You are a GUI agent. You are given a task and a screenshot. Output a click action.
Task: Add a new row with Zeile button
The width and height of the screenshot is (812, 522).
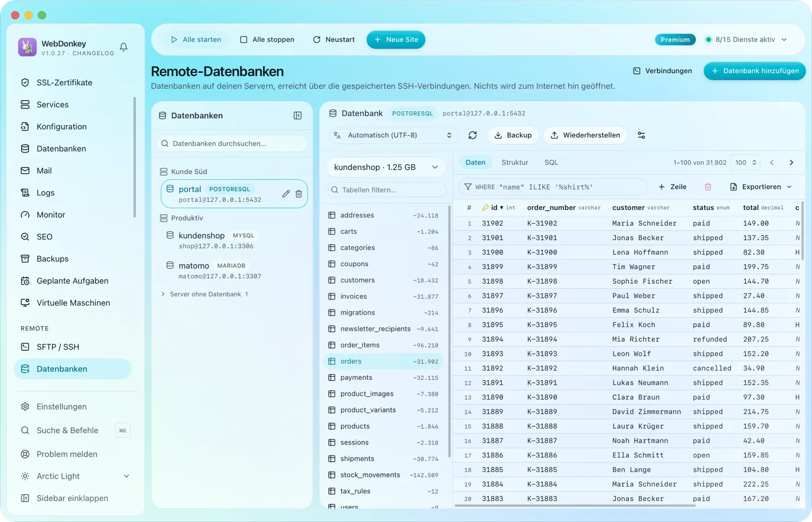click(673, 187)
